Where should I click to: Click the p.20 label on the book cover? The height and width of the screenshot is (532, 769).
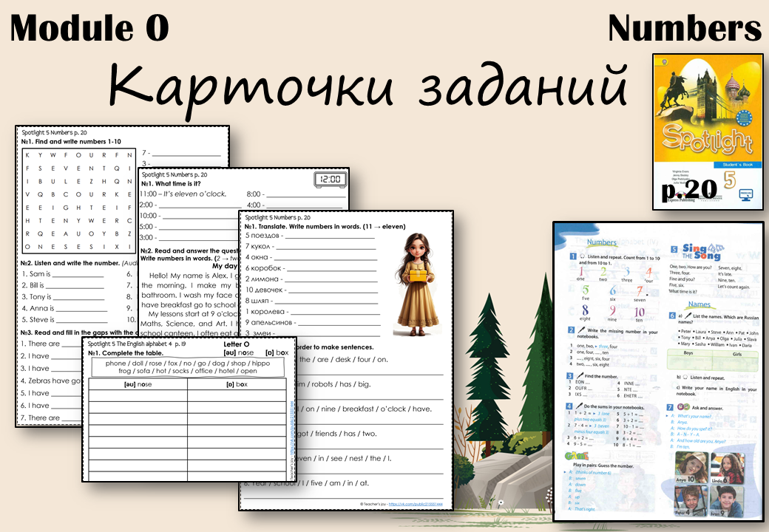(x=689, y=189)
